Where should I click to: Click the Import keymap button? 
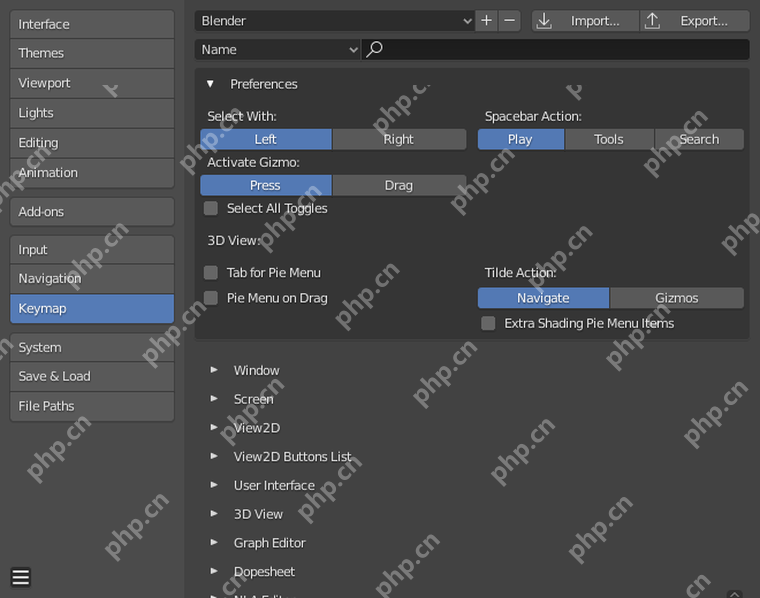[x=585, y=21]
